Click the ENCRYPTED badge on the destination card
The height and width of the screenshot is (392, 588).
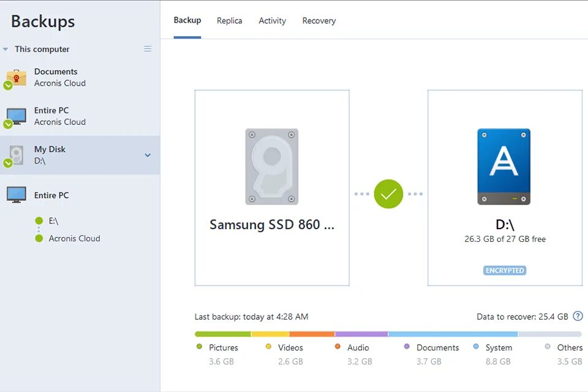coord(504,270)
